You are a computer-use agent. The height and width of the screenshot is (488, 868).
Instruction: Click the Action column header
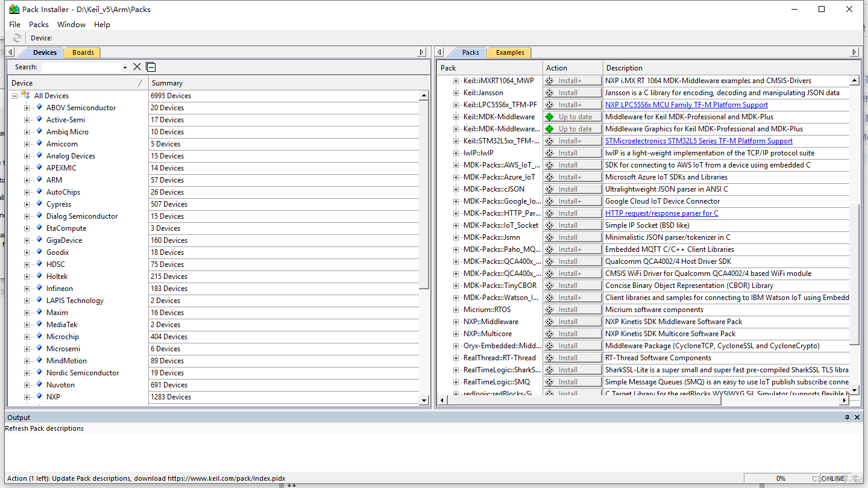[x=573, y=68]
